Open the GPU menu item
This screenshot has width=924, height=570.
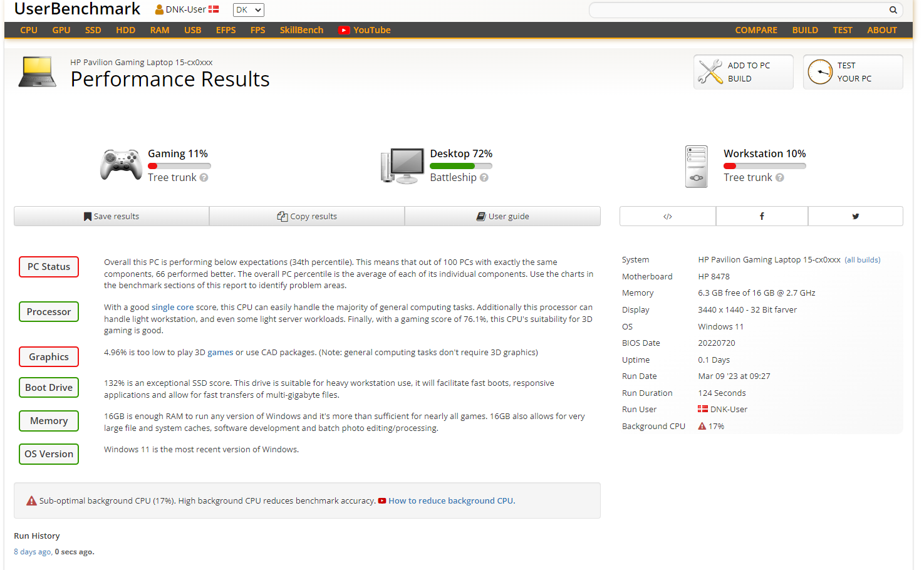click(x=61, y=30)
